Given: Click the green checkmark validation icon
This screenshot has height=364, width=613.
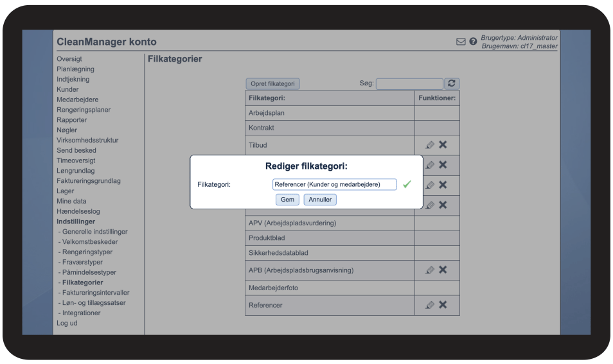Looking at the screenshot, I should coord(407,184).
